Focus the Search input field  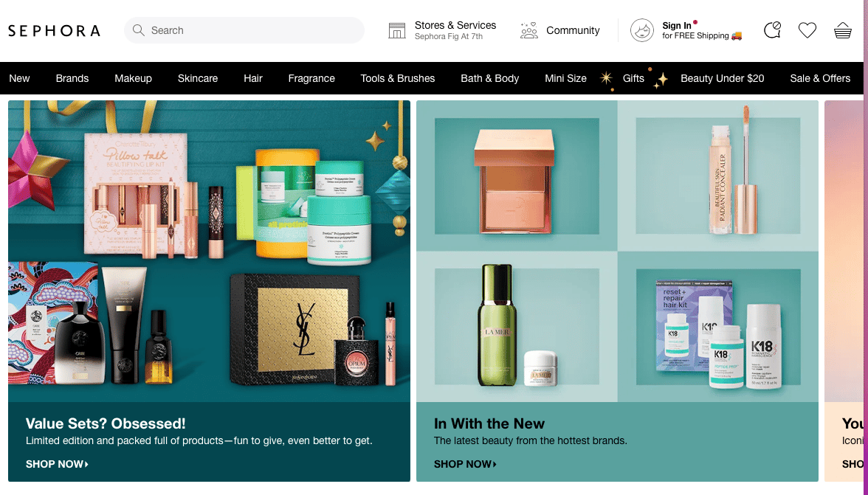tap(244, 30)
